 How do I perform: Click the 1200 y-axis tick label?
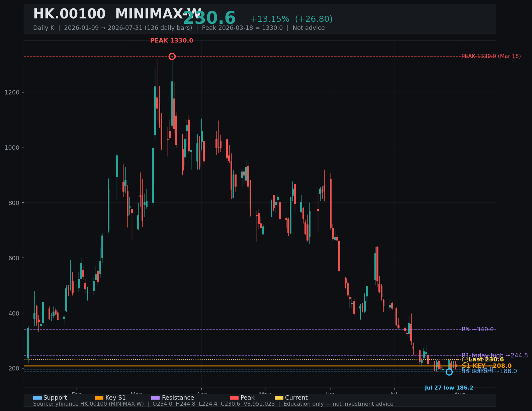coord(12,92)
